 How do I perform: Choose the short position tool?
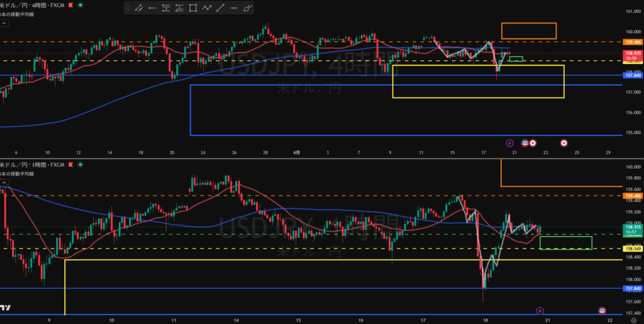tap(165, 8)
